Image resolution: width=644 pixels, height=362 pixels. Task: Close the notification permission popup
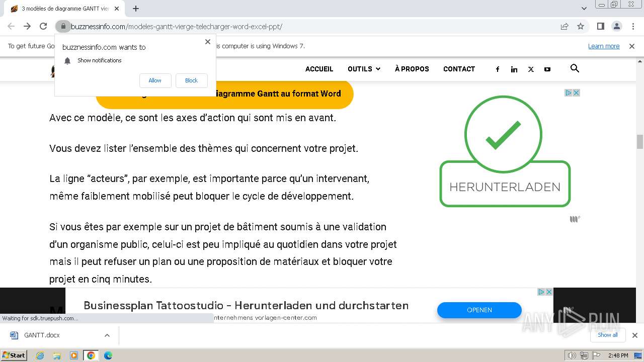(207, 42)
